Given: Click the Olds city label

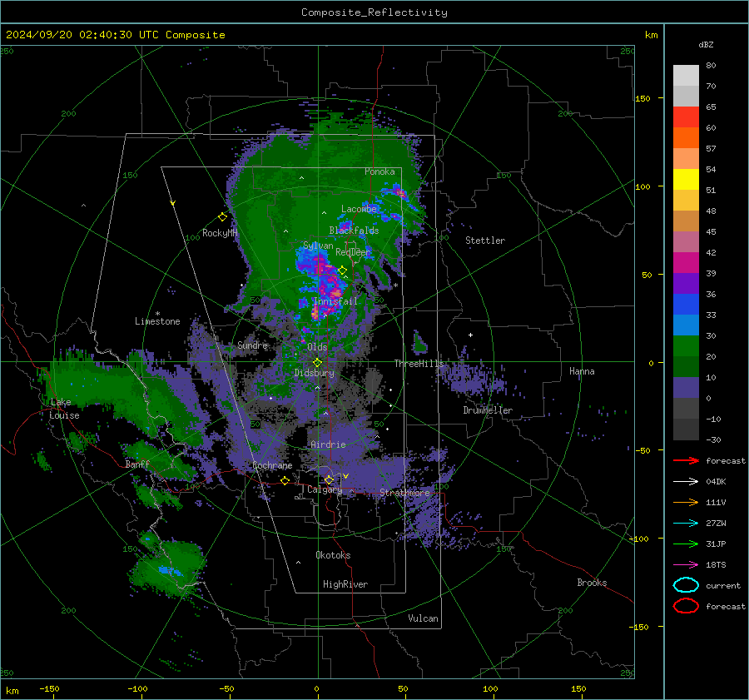Looking at the screenshot, I should tap(317, 346).
